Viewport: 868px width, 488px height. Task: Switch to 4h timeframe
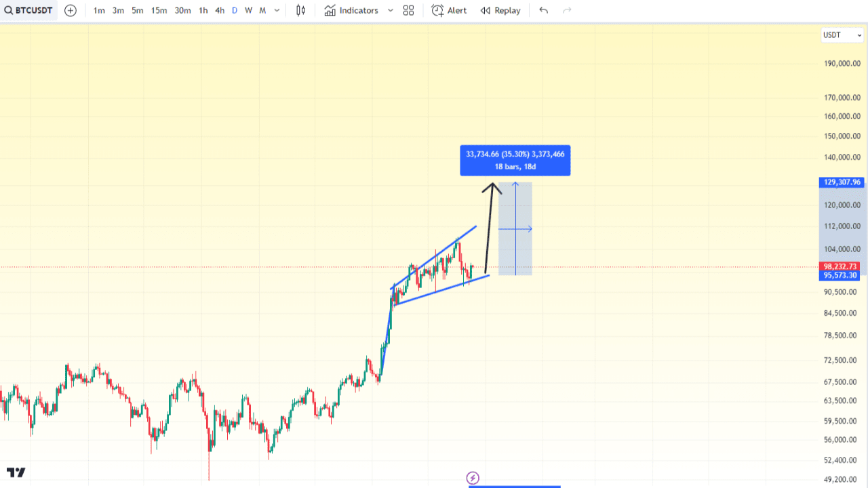pos(220,10)
